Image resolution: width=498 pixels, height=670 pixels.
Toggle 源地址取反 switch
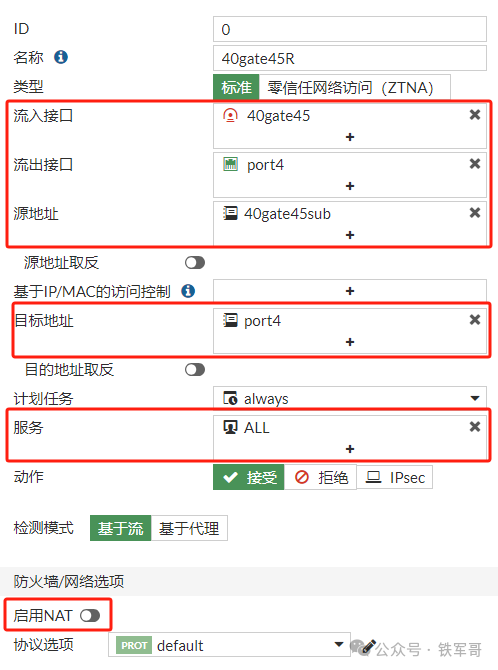coord(195,262)
